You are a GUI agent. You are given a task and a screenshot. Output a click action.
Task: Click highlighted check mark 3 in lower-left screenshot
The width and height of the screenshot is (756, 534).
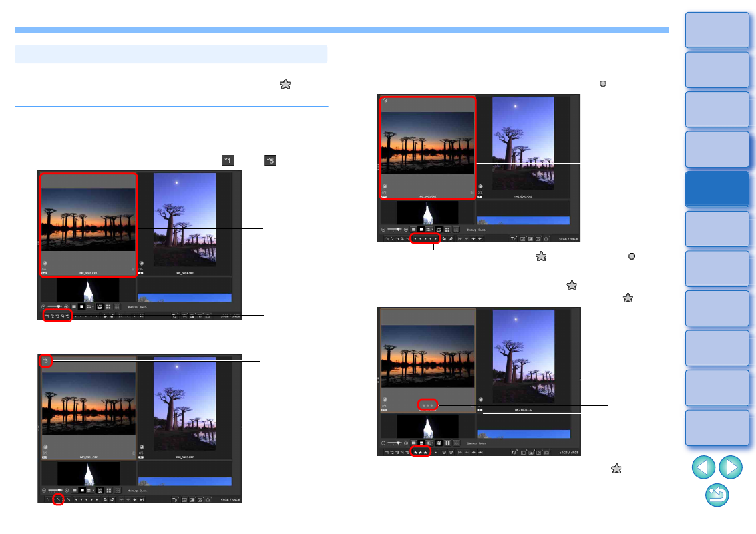58,500
